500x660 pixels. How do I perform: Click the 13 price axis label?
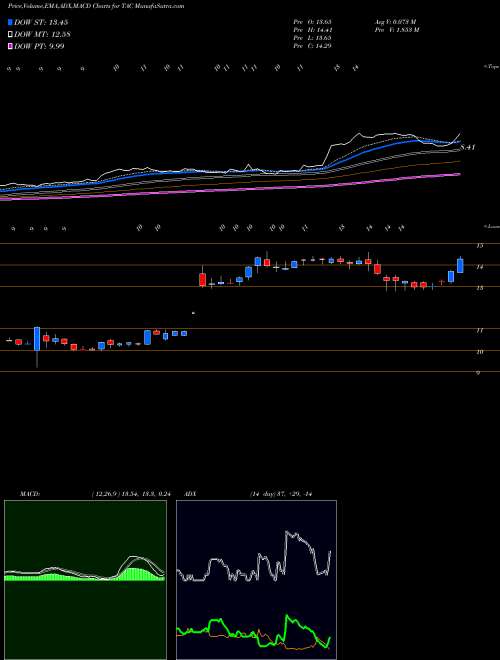pos(479,288)
